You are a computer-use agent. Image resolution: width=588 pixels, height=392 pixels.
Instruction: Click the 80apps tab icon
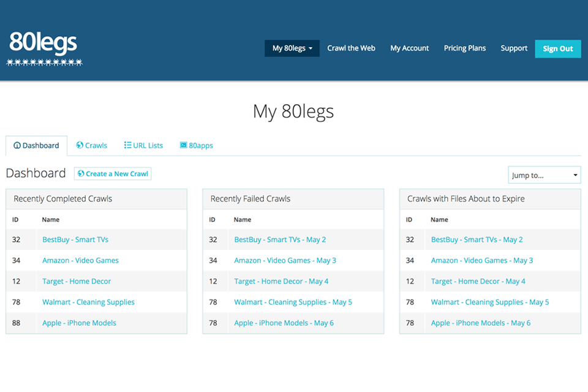(x=183, y=145)
